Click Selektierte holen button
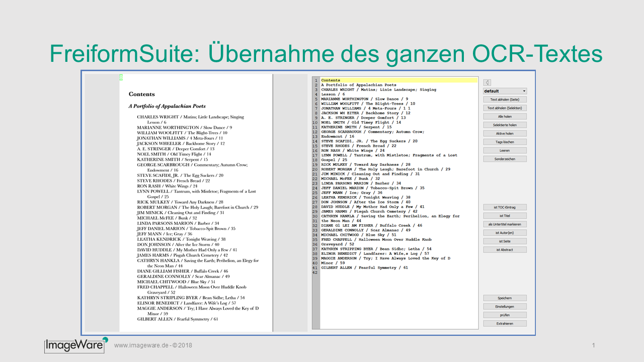 tap(505, 125)
